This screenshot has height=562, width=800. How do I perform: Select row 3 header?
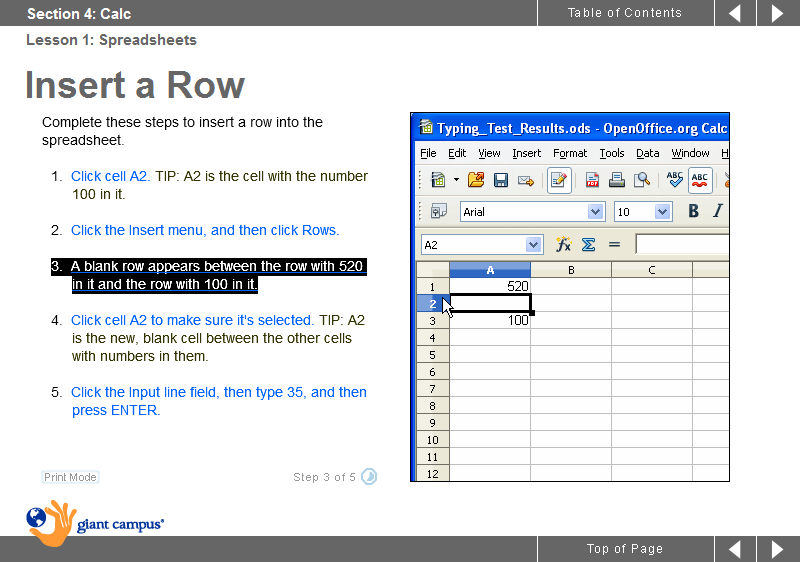pos(432,321)
